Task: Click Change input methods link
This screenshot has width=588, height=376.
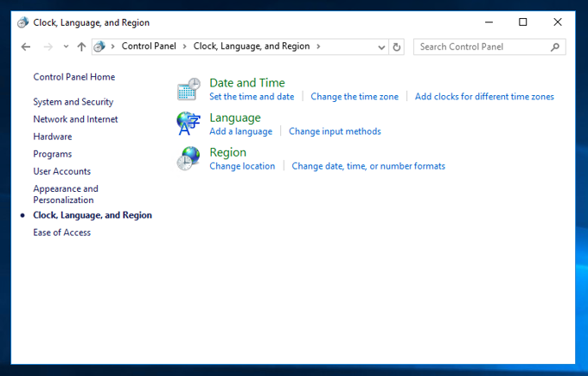Action: pyautogui.click(x=335, y=131)
